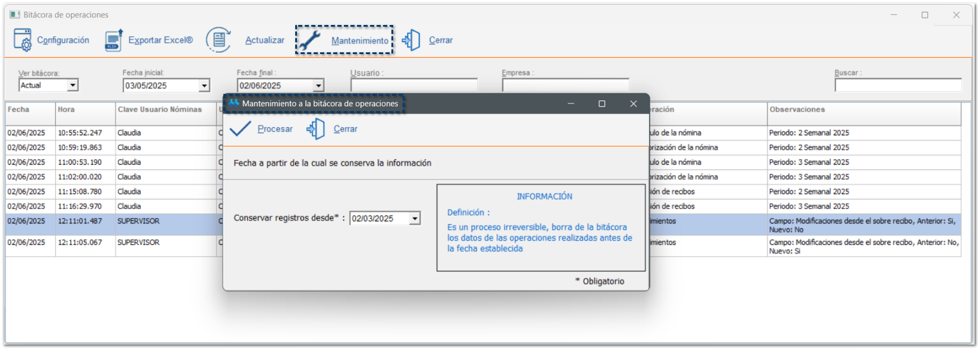The width and height of the screenshot is (980, 350).
Task: Select the row with time 10:59:19.863
Action: tap(483, 147)
